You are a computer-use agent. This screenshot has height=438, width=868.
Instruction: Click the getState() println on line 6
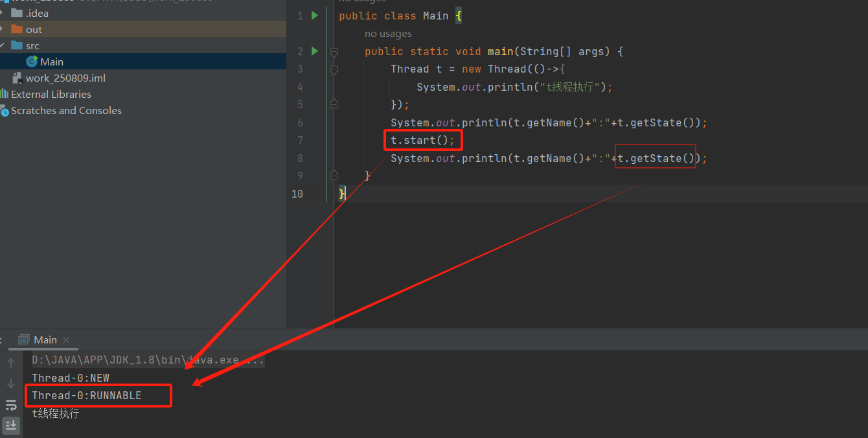coord(549,122)
